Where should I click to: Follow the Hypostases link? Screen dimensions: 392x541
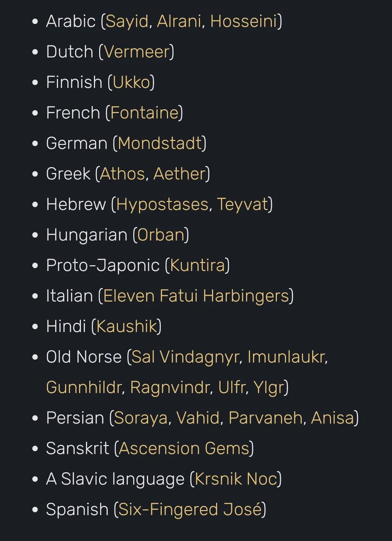coord(162,205)
